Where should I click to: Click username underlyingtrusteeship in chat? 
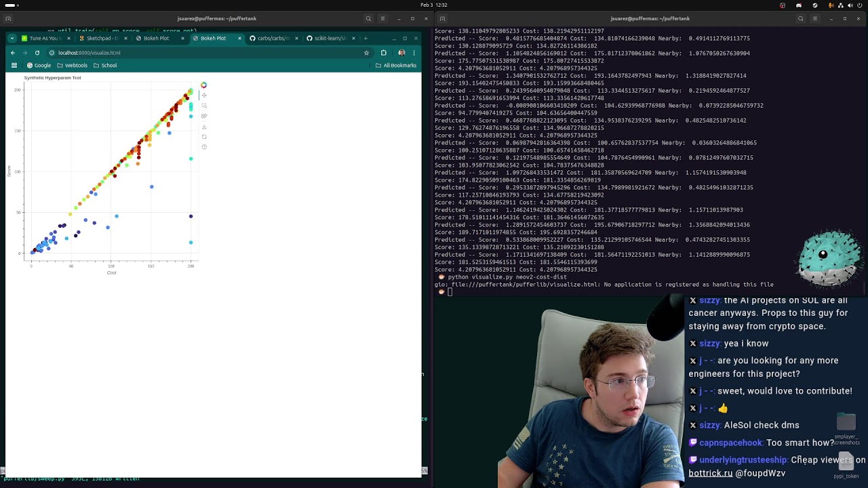[743, 460]
